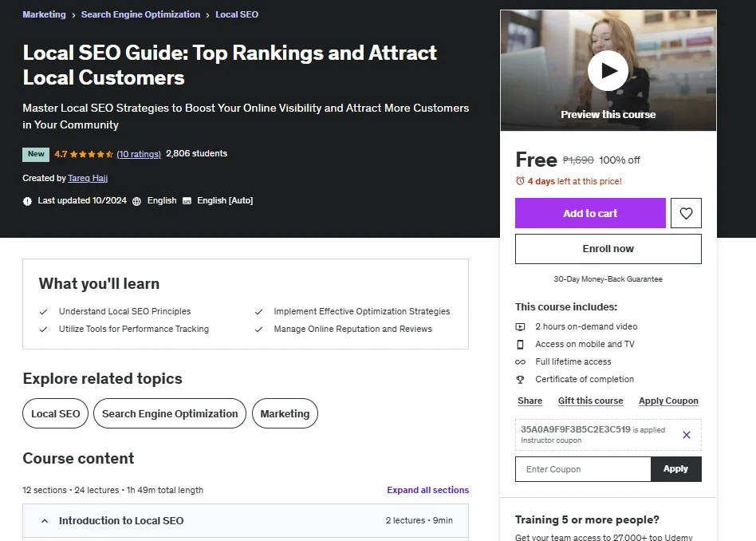Play the course preview video
756x541 pixels.
coord(608,70)
